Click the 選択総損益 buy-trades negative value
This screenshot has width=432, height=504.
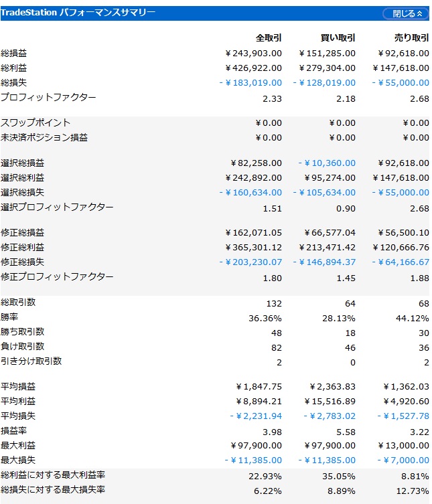327,163
